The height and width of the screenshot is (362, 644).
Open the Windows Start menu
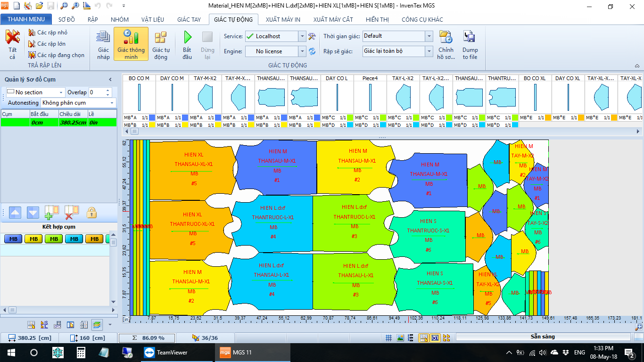11,353
